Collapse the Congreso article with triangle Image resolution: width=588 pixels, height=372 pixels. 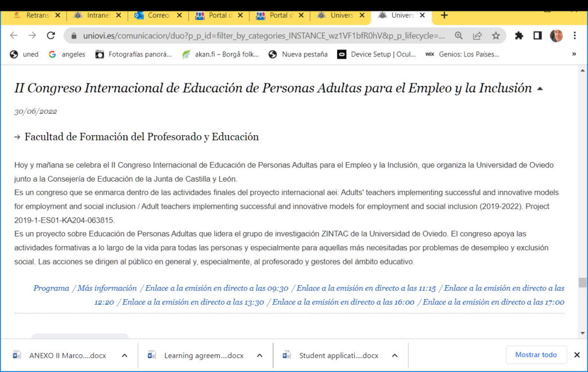coord(540,89)
